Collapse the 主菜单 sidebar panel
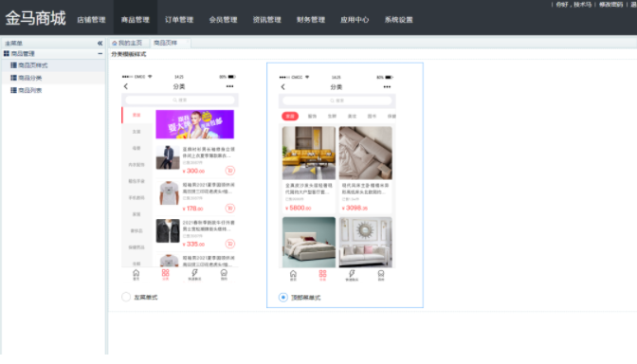 (x=100, y=43)
